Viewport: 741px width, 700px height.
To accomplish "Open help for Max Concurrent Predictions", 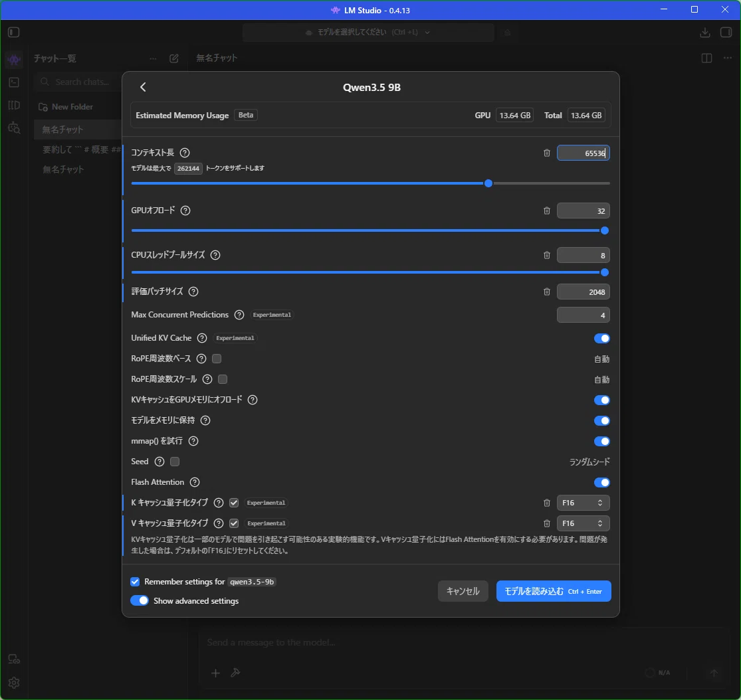I will point(239,315).
